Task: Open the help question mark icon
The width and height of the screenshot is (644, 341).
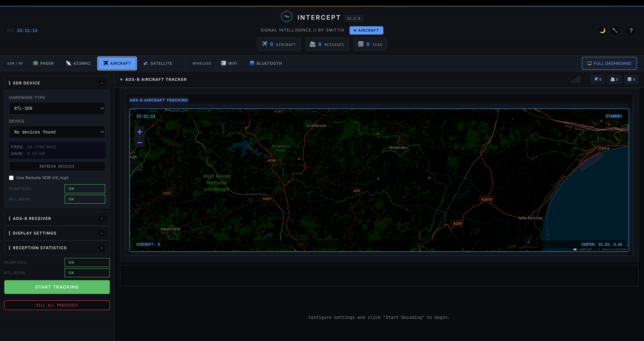Action: pyautogui.click(x=631, y=30)
